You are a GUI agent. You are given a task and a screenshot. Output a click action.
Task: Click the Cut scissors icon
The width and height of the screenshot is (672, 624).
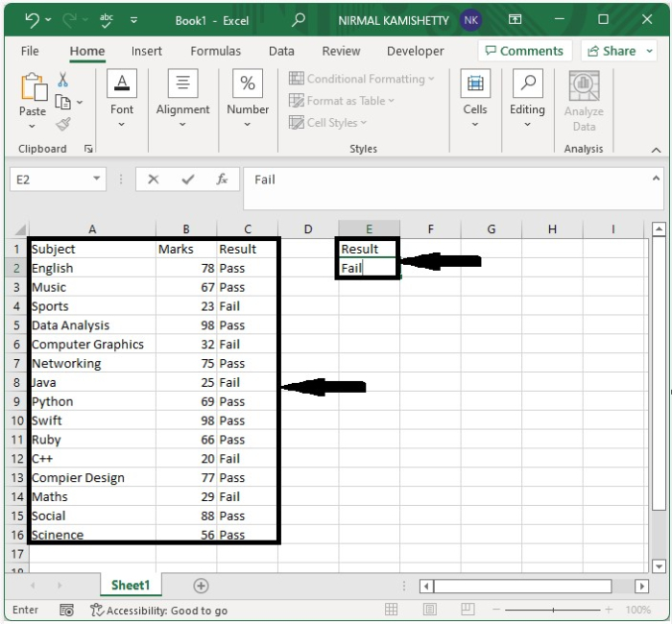pos(63,80)
